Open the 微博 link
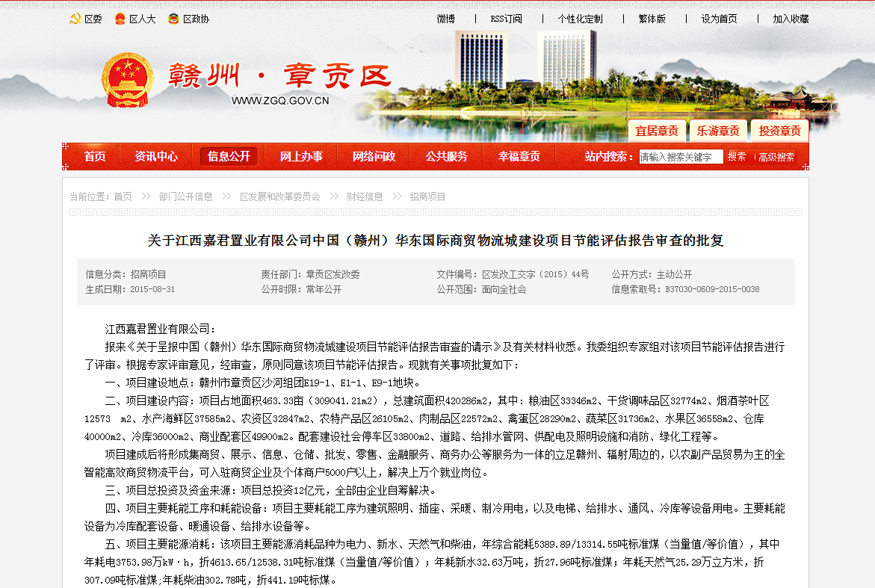Viewport: 875px width, 588px height. (446, 19)
